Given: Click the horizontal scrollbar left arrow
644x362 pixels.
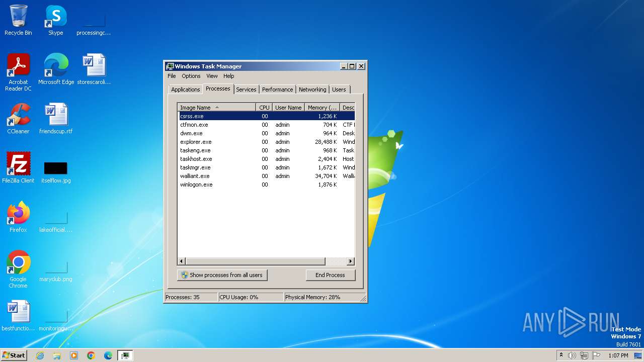Looking at the screenshot, I should coord(182,261).
